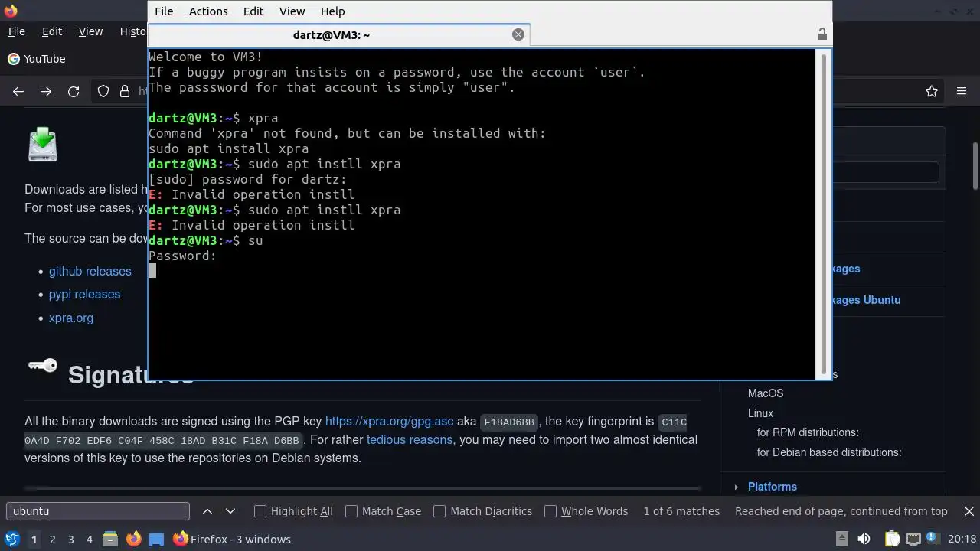Click the Firefox page vertical scrollbar
Screen dimensions: 980x551
pos(975,166)
